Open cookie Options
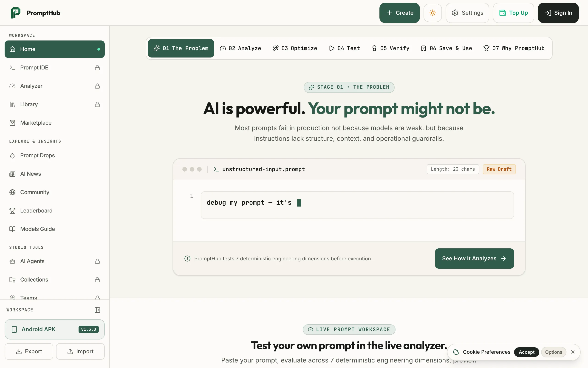The height and width of the screenshot is (368, 588). tap(553, 352)
